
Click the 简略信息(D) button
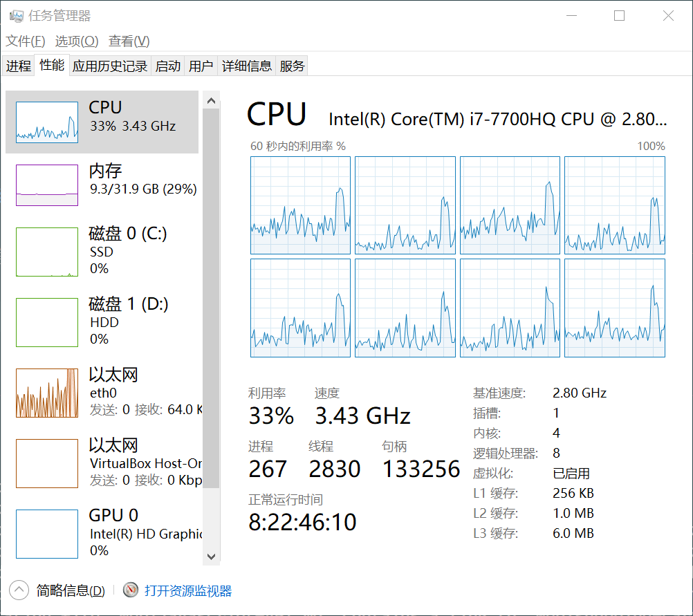(x=71, y=591)
